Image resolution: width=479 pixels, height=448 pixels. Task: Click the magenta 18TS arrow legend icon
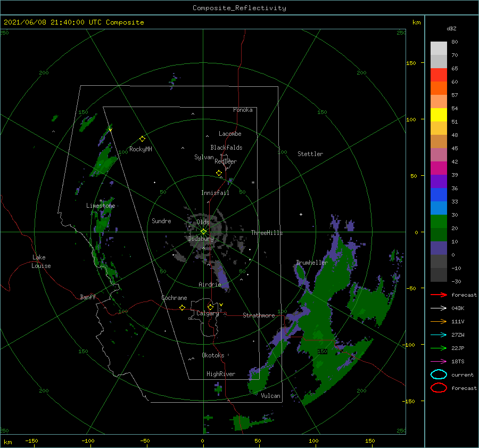pyautogui.click(x=439, y=362)
